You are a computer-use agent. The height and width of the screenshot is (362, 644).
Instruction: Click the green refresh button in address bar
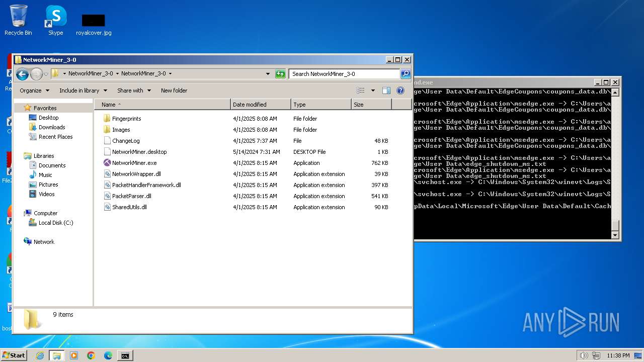point(280,74)
